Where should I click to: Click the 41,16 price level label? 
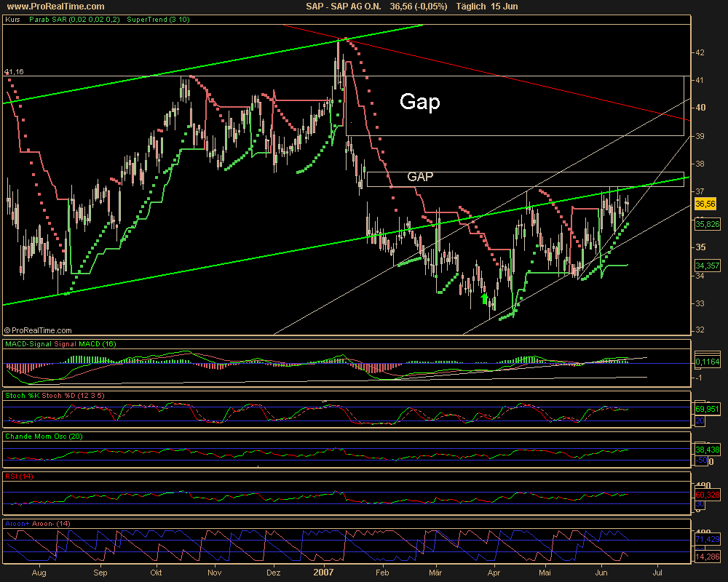14,72
